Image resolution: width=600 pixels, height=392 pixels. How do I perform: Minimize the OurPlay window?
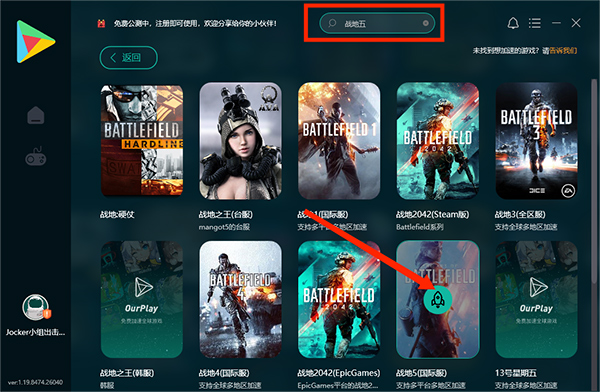point(556,23)
